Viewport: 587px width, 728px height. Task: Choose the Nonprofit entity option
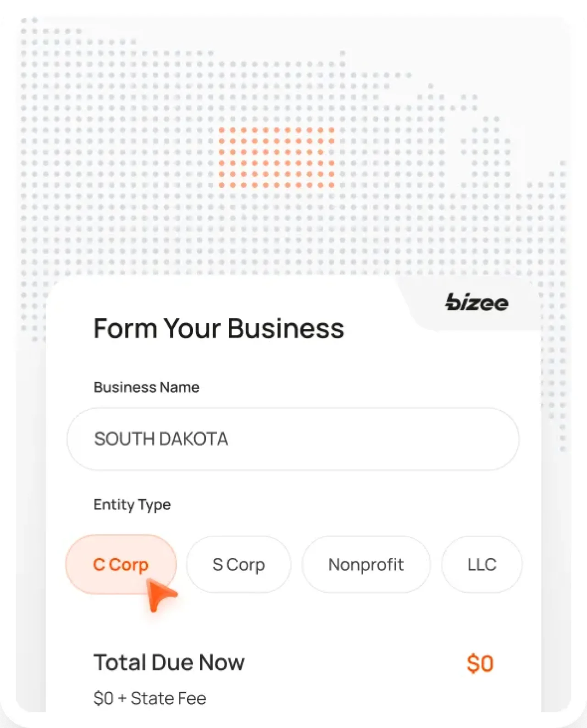coord(366,564)
